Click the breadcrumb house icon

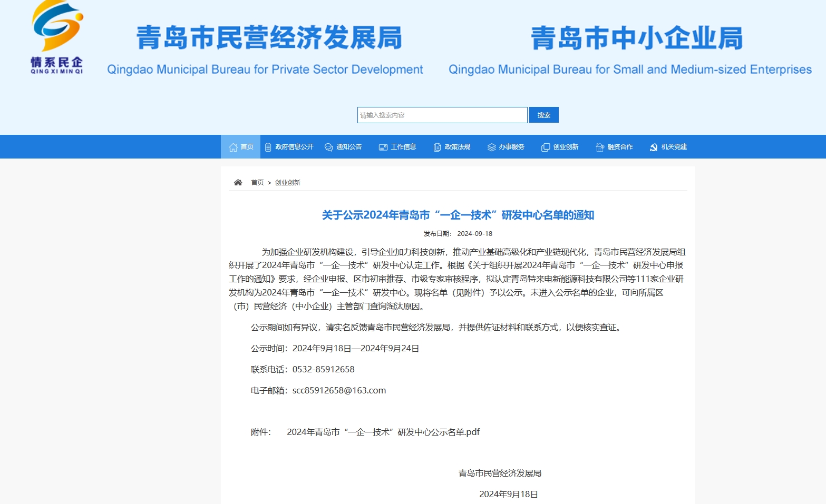click(238, 183)
